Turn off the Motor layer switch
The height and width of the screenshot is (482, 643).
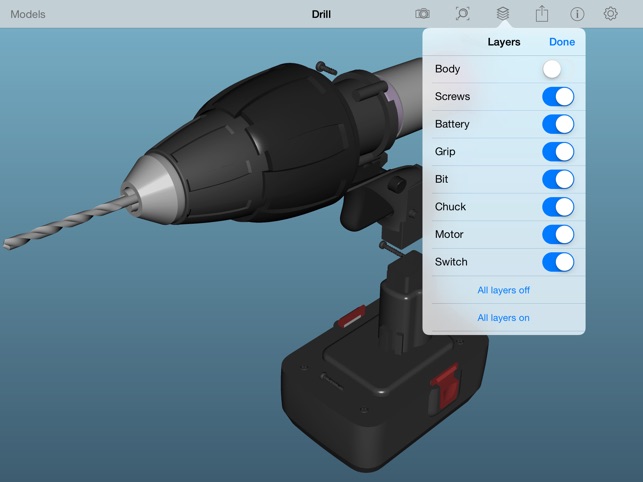point(558,234)
